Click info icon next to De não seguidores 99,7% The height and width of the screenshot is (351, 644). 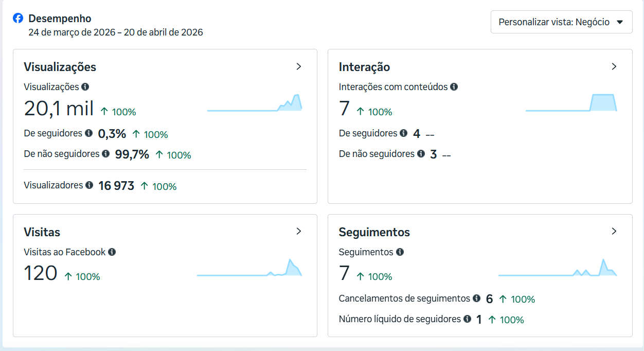pyautogui.click(x=106, y=153)
